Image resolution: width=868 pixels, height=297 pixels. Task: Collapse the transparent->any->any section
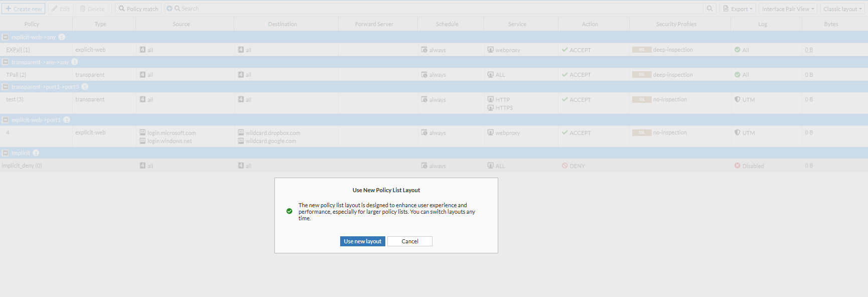(x=6, y=62)
